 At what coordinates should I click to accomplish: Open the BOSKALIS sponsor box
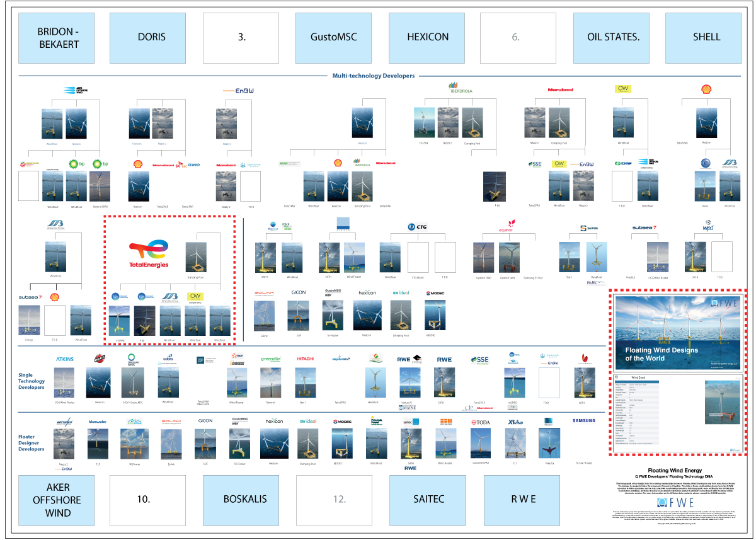click(x=245, y=500)
